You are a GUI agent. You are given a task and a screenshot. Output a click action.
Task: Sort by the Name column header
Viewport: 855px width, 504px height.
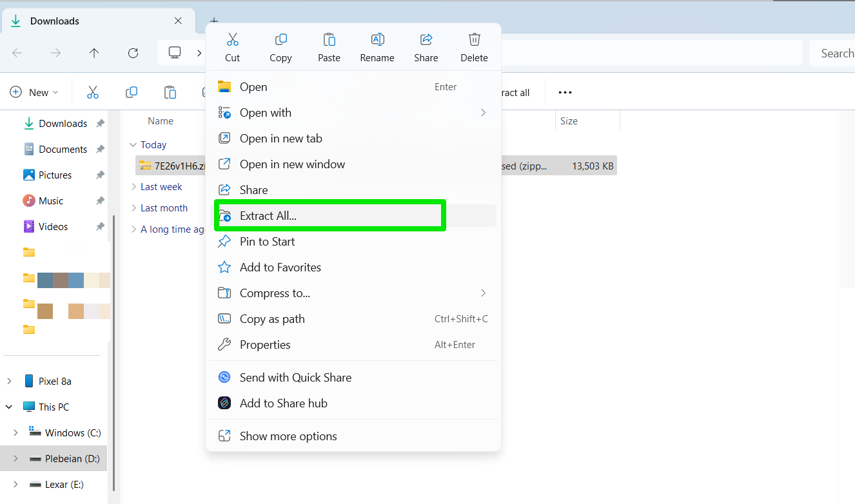161,121
